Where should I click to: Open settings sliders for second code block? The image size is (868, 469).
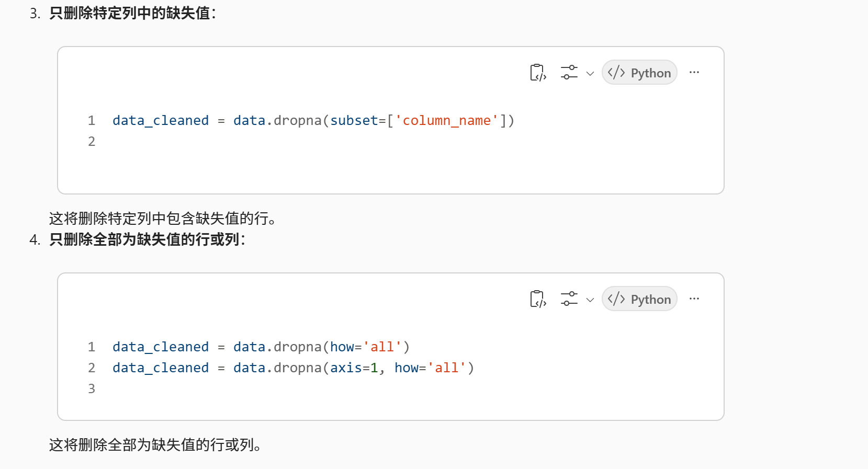click(569, 299)
